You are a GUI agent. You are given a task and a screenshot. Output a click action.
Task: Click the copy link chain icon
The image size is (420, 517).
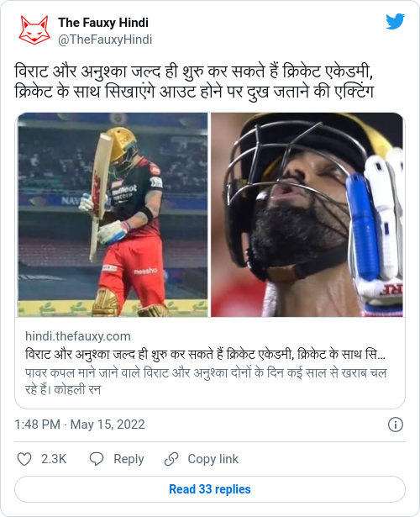(x=171, y=459)
